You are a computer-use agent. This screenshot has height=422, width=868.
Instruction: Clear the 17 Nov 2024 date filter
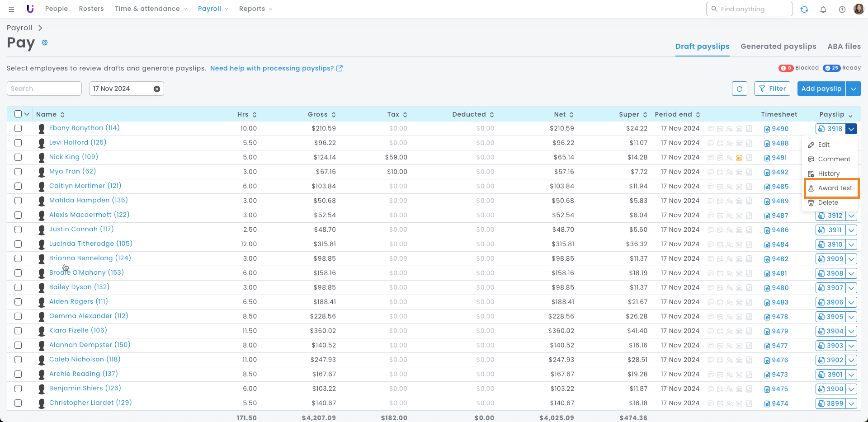[157, 89]
